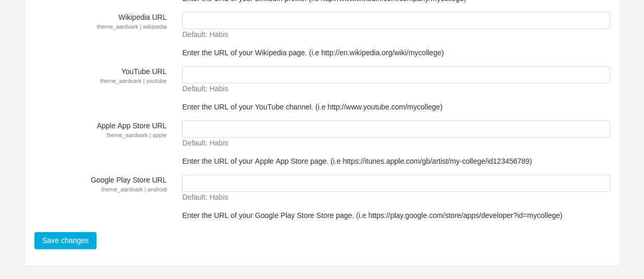Click 'Default: Habis' under YouTube URL field
The image size is (644, 279).
tap(205, 89)
